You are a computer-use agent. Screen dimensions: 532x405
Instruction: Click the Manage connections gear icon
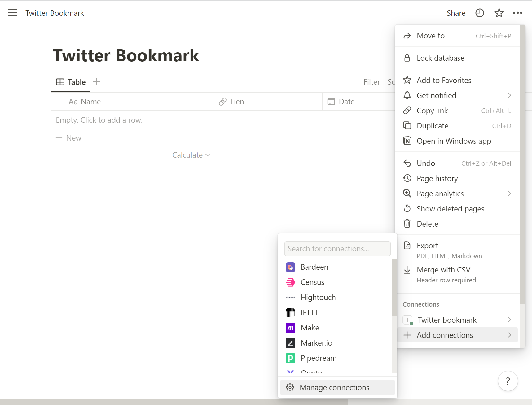[290, 387]
